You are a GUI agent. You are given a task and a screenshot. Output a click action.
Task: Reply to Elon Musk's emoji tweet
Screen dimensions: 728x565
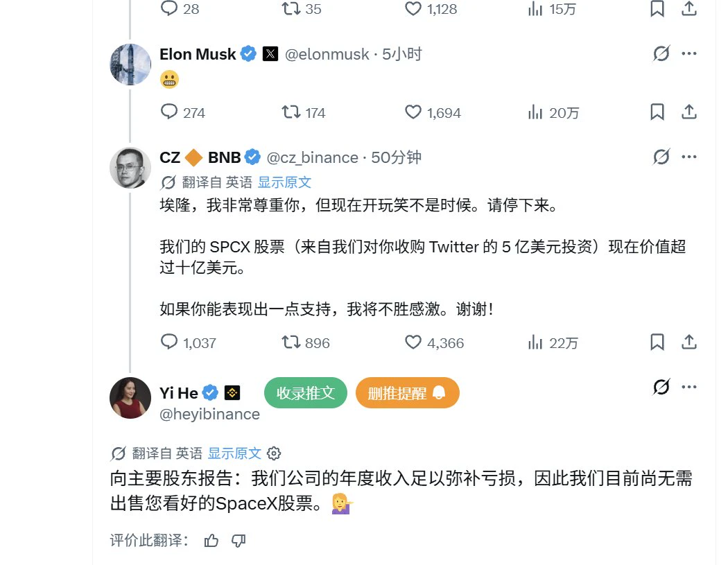click(x=169, y=112)
